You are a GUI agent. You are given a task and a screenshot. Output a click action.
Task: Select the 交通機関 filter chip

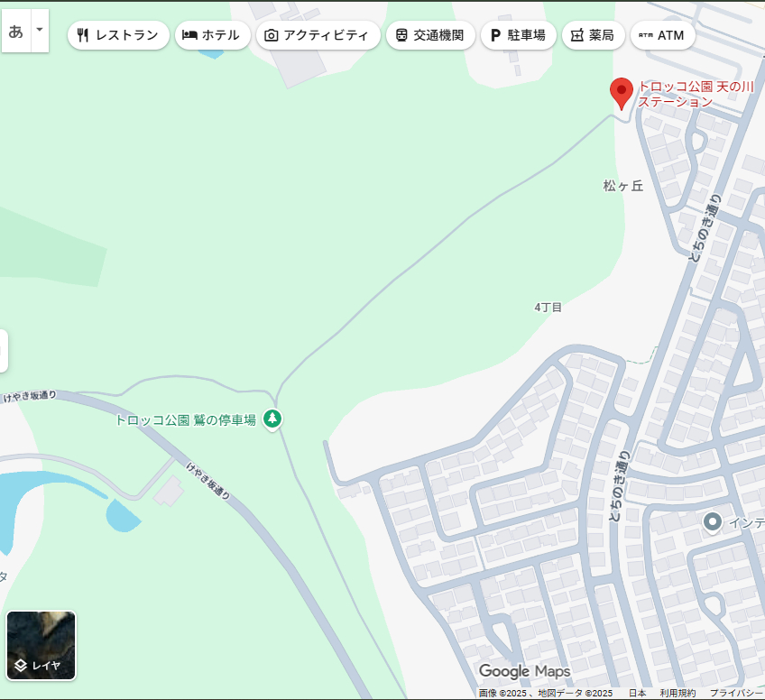(430, 35)
